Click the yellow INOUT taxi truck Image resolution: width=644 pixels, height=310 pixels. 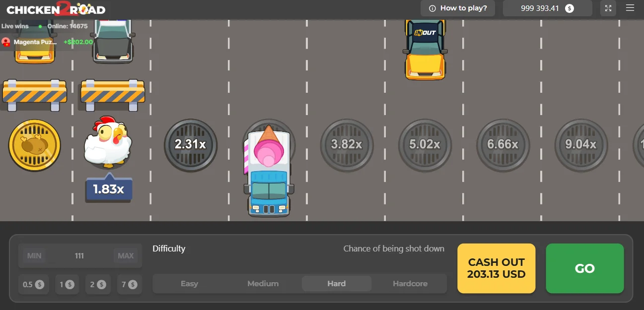425,49
